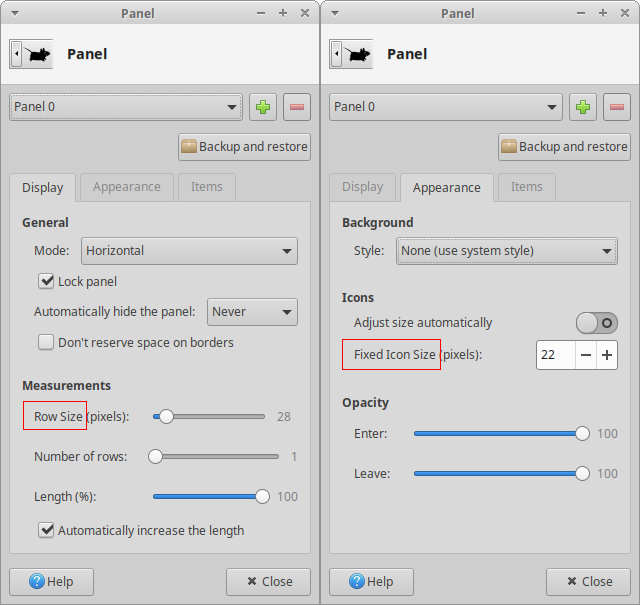
Task: Select the Display tab in right window
Action: pos(362,187)
